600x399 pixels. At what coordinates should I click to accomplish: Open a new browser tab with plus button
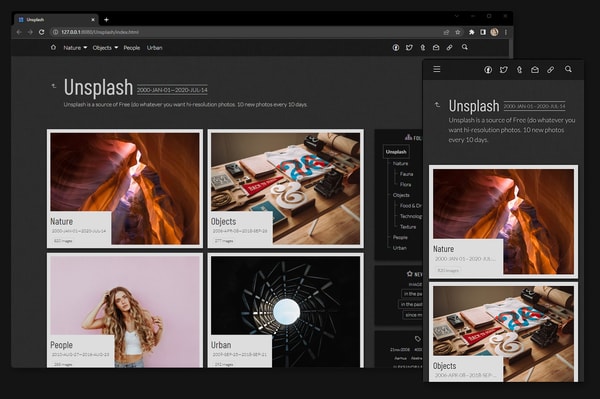pyautogui.click(x=106, y=20)
